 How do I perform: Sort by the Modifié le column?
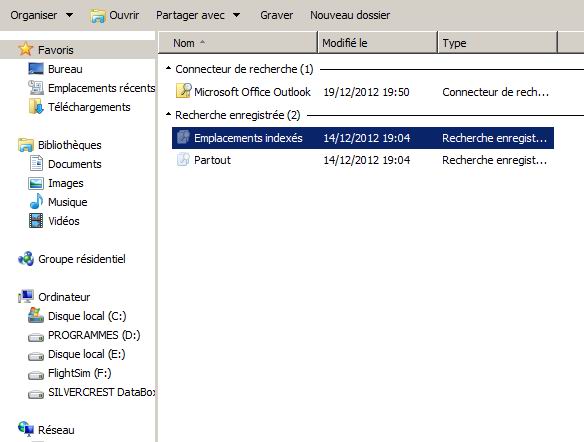tap(377, 43)
